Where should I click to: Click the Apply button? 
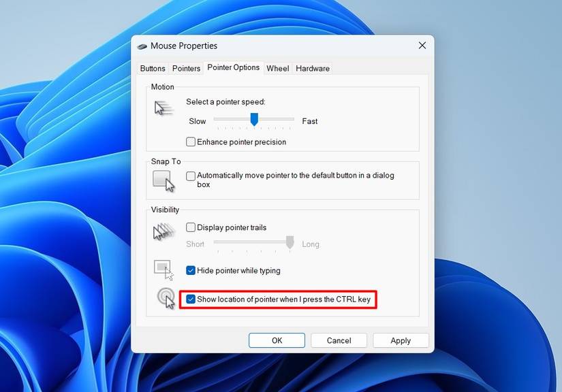click(x=401, y=340)
